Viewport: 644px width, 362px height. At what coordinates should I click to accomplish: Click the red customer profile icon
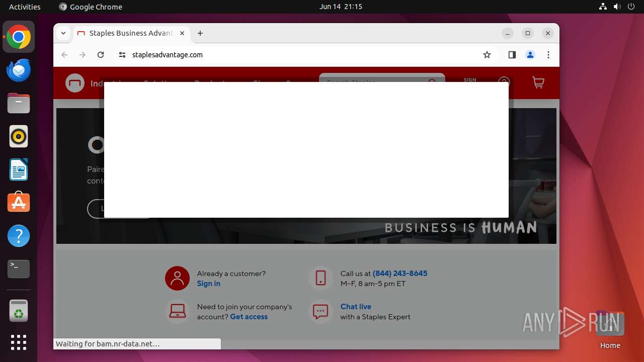(x=177, y=278)
